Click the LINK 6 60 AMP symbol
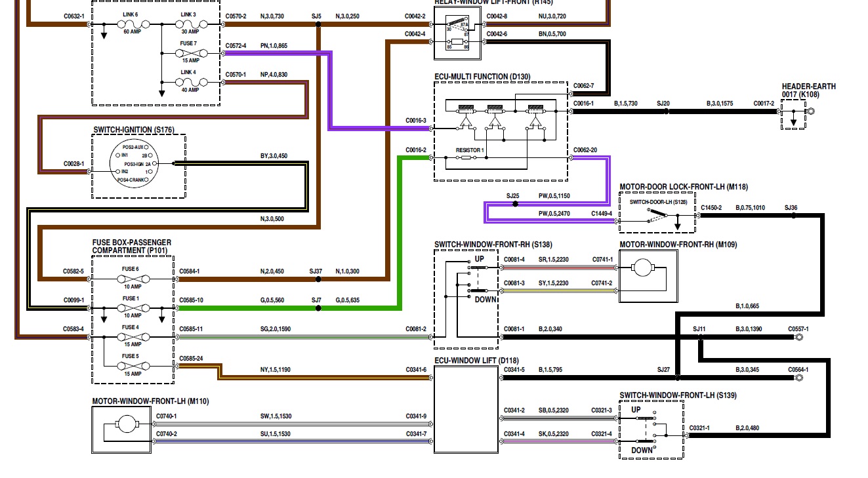The height and width of the screenshot is (478, 868). [x=133, y=24]
